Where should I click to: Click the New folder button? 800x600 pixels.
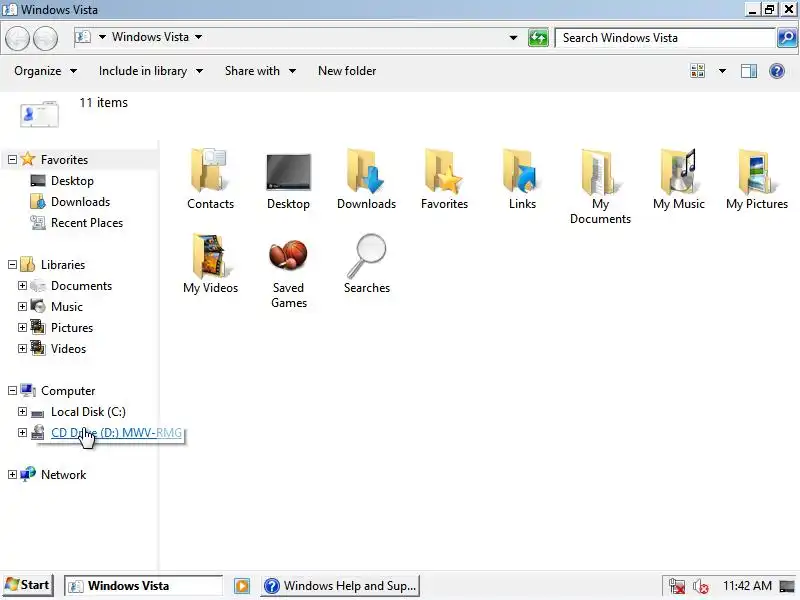click(x=347, y=71)
